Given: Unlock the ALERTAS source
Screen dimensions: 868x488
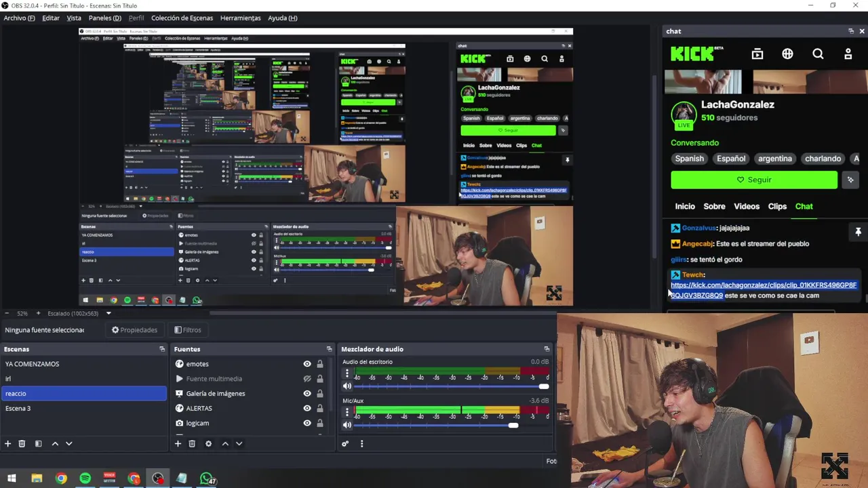Looking at the screenshot, I should tap(320, 408).
